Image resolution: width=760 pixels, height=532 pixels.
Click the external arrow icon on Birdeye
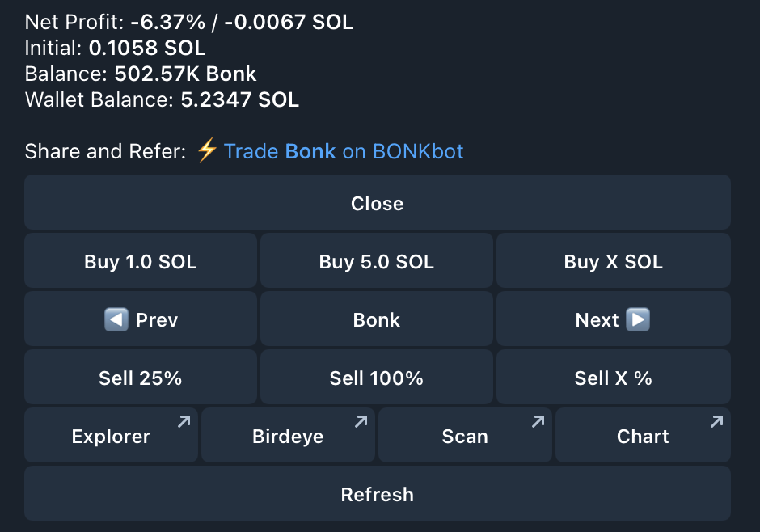pos(361,421)
